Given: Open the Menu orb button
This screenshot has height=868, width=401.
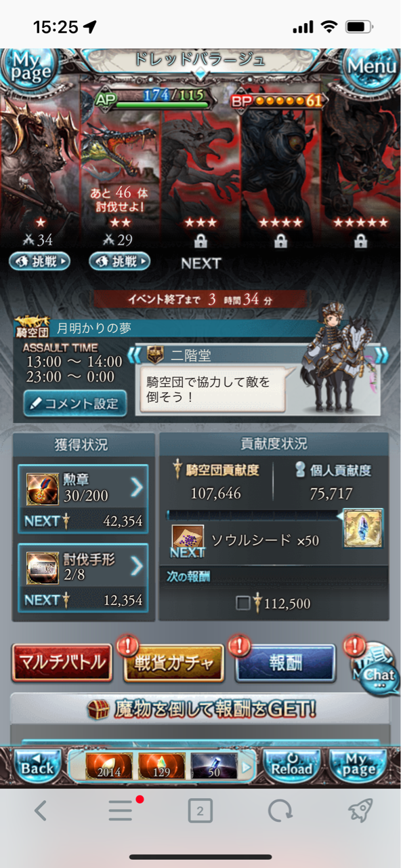Looking at the screenshot, I should coord(372,68).
